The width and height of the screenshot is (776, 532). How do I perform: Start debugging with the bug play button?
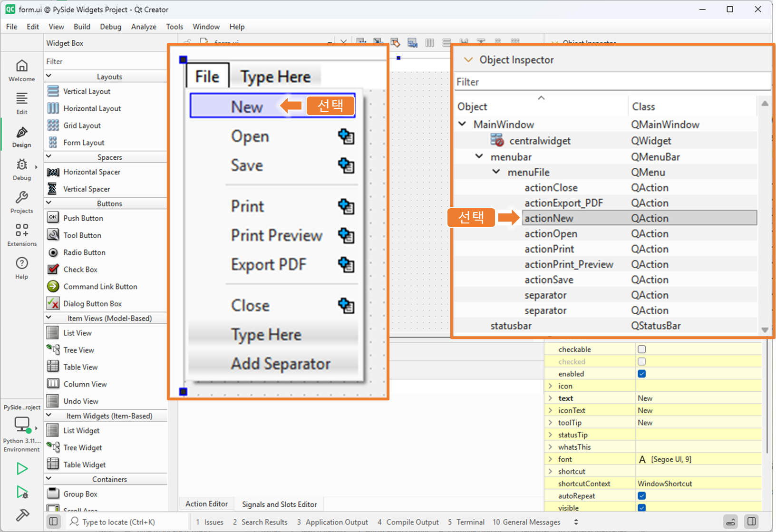click(22, 492)
